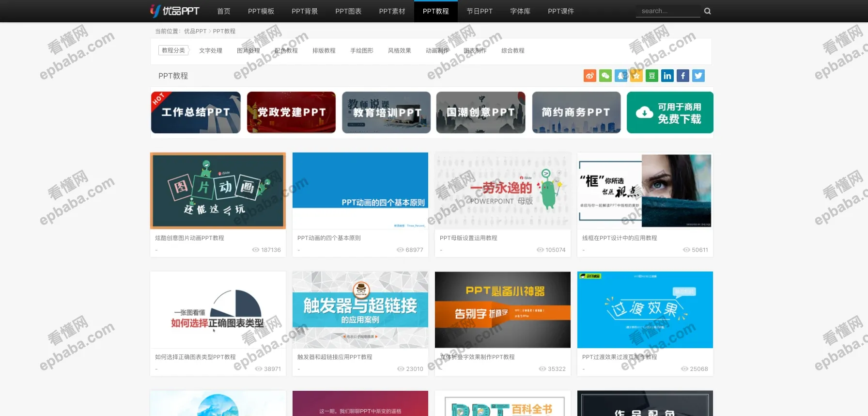Select the PPT教程 navigation tab
Screen dimensions: 868x416
tap(436, 11)
